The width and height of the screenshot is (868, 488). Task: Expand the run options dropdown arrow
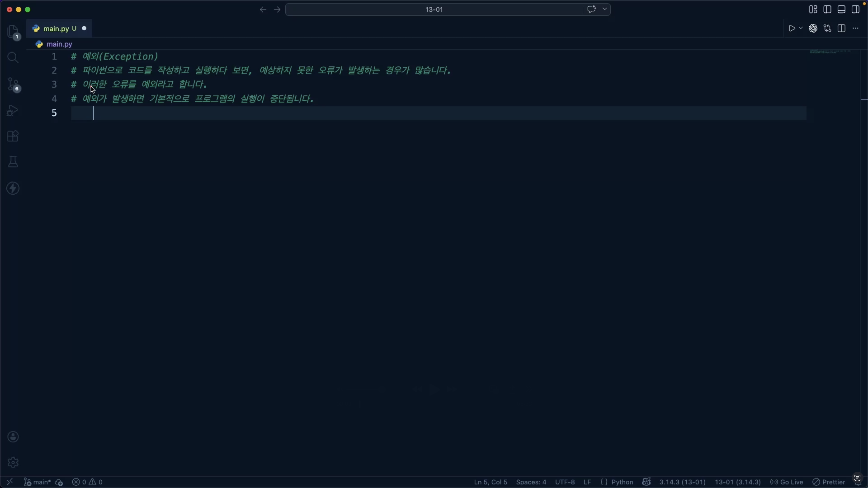click(801, 28)
